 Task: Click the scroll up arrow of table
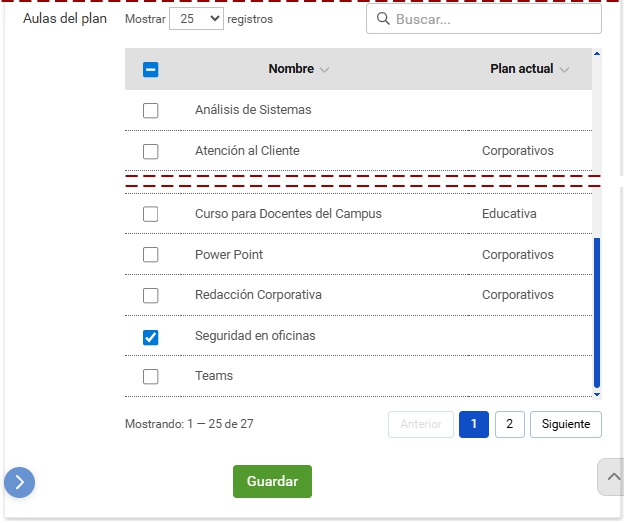[x=597, y=53]
